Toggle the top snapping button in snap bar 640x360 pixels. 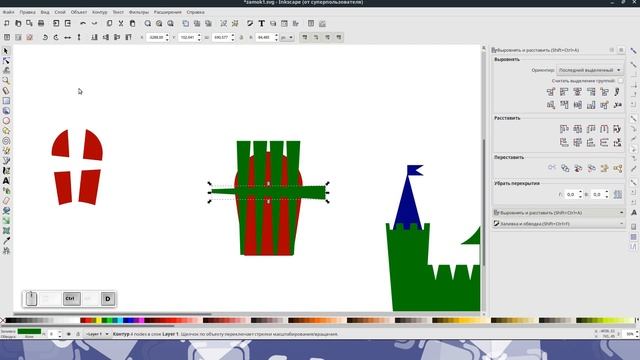(x=633, y=51)
